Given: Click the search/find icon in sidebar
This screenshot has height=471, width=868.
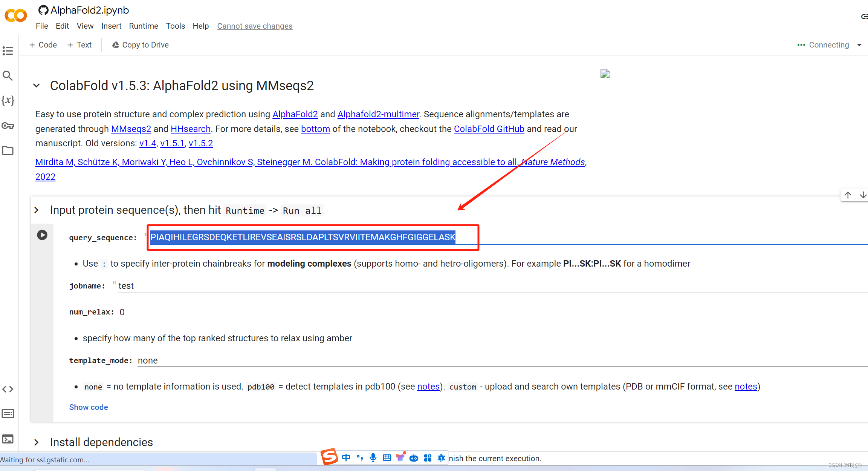Looking at the screenshot, I should [x=8, y=75].
